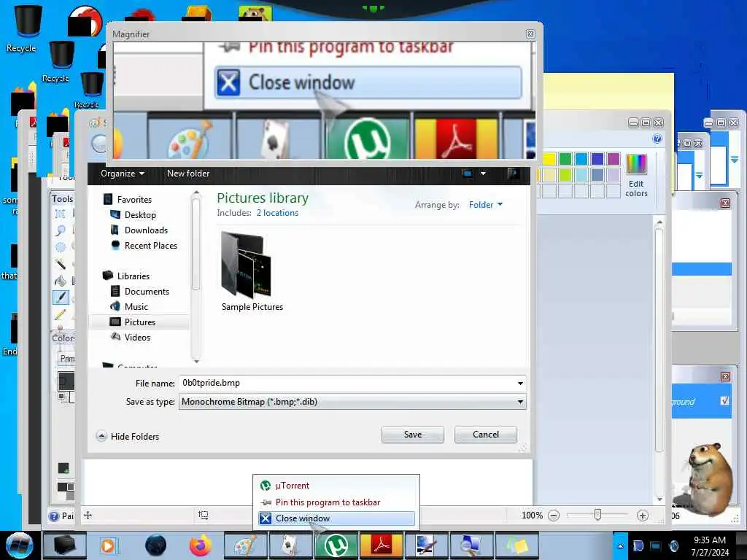
Task: Open the Primary color selector dropdown
Action: coord(66,359)
